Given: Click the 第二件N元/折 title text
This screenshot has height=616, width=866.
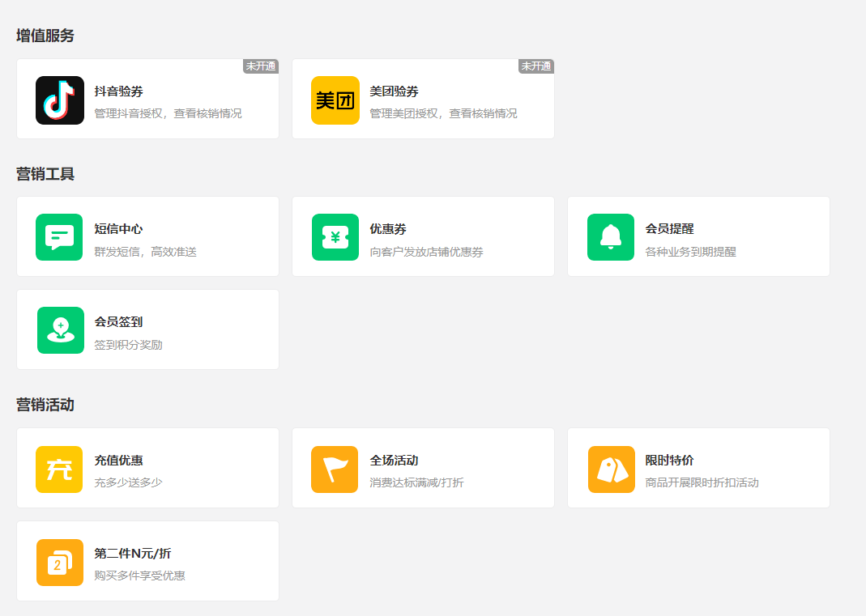Looking at the screenshot, I should pyautogui.click(x=133, y=554).
